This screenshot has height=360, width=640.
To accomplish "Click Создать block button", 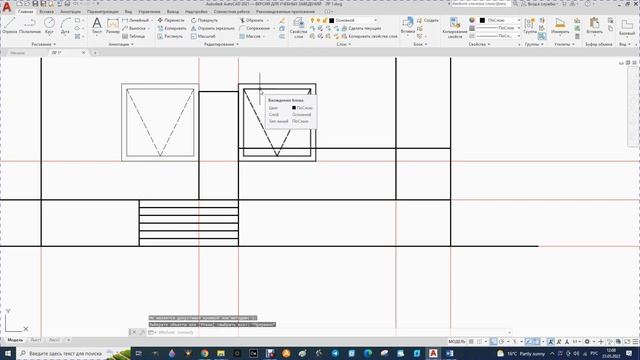I will (428, 20).
